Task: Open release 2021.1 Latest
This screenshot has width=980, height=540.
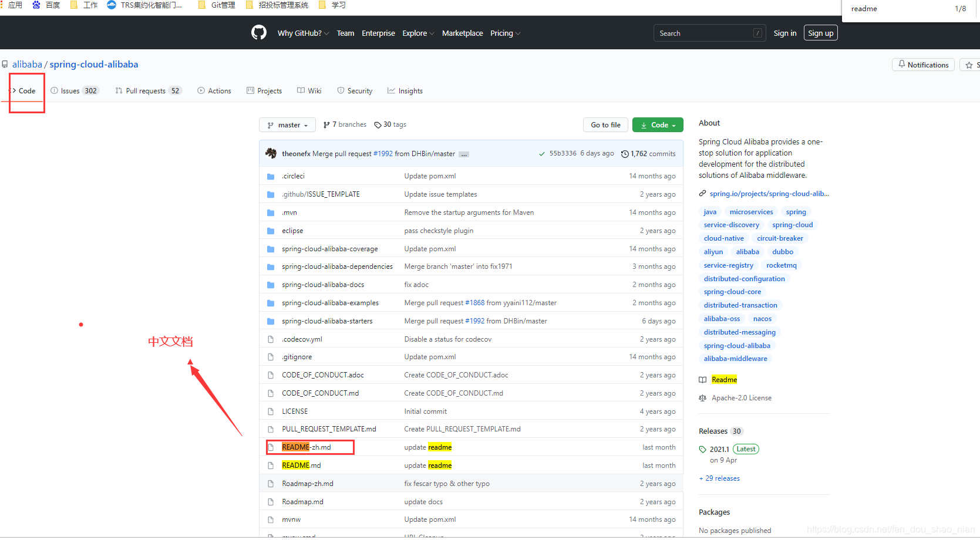Action: [x=729, y=449]
